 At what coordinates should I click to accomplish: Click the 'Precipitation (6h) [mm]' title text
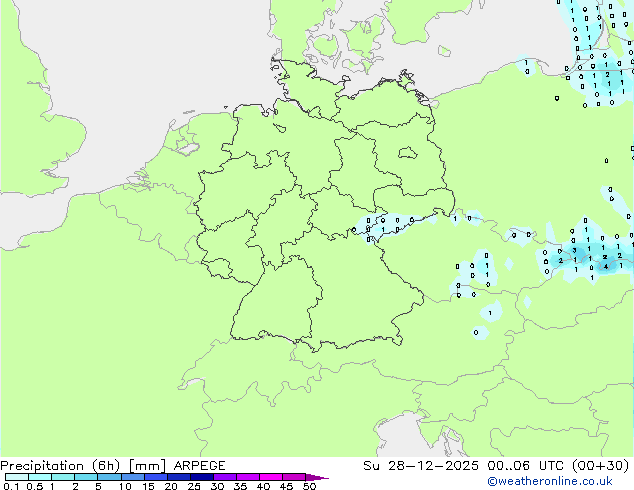83,466
